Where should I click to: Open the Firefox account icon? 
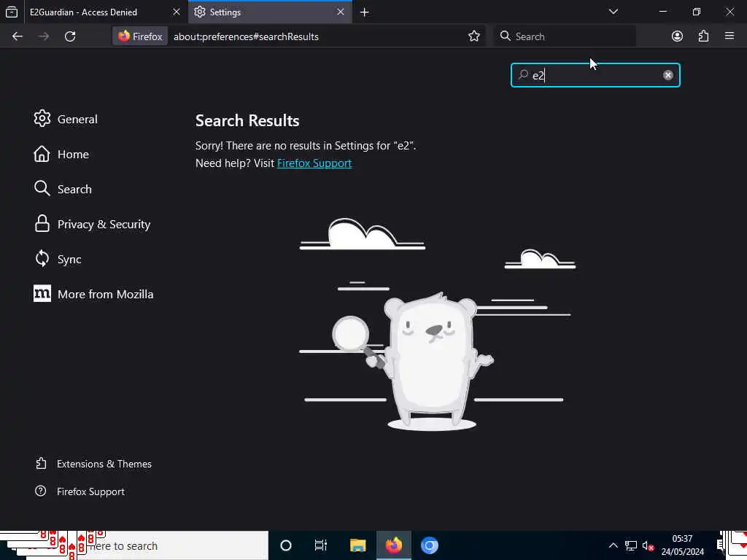pos(677,36)
